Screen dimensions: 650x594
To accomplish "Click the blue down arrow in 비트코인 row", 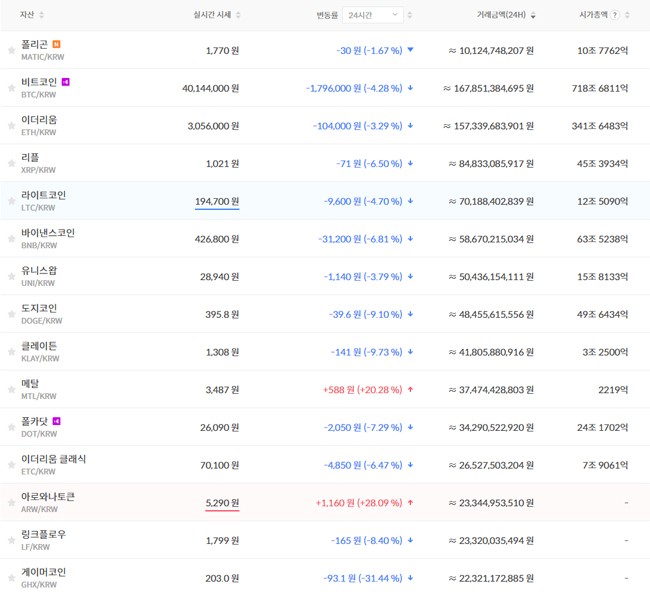I will [x=410, y=88].
